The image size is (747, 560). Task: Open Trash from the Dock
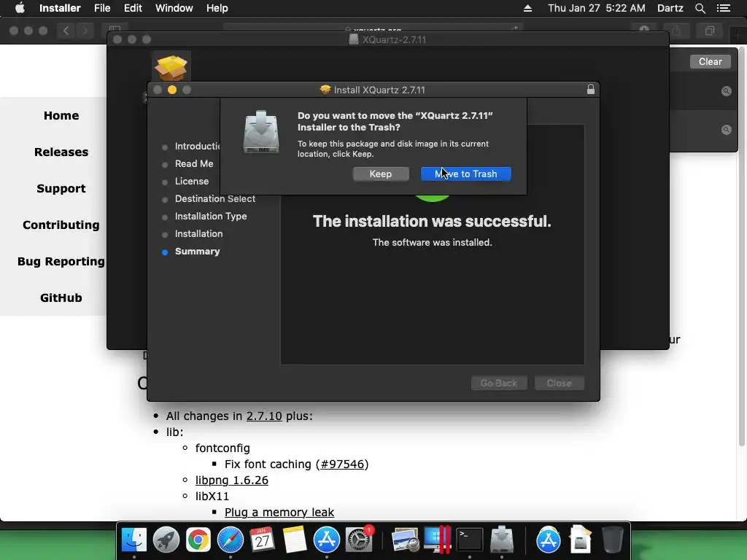[612, 540]
